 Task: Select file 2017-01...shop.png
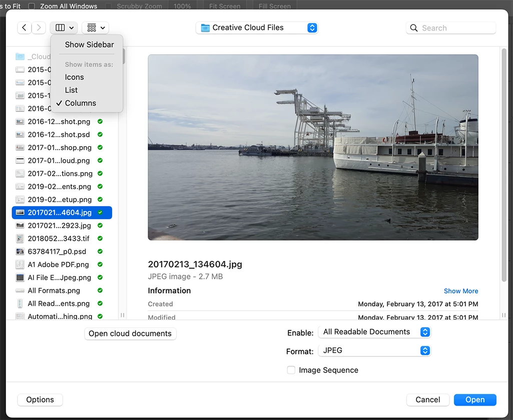click(62, 148)
